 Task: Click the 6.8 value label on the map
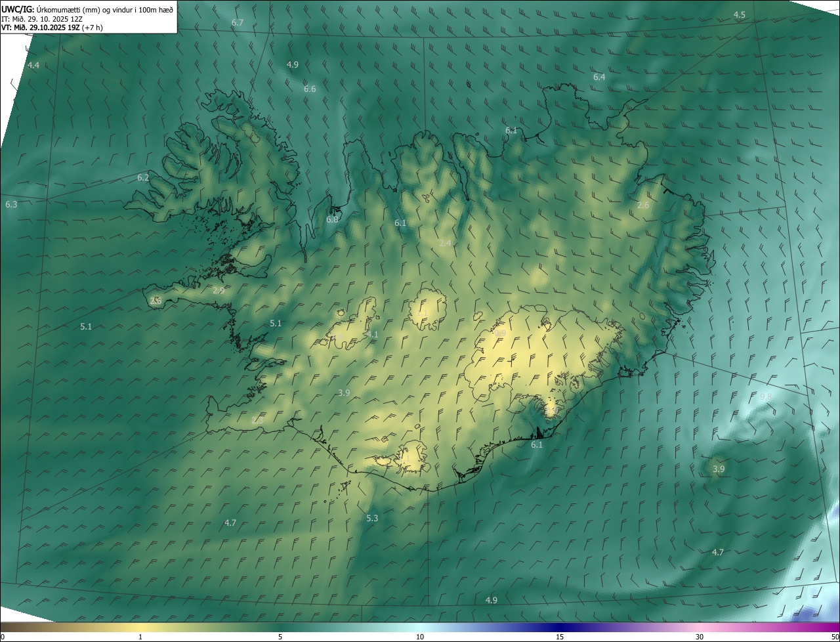[332, 219]
